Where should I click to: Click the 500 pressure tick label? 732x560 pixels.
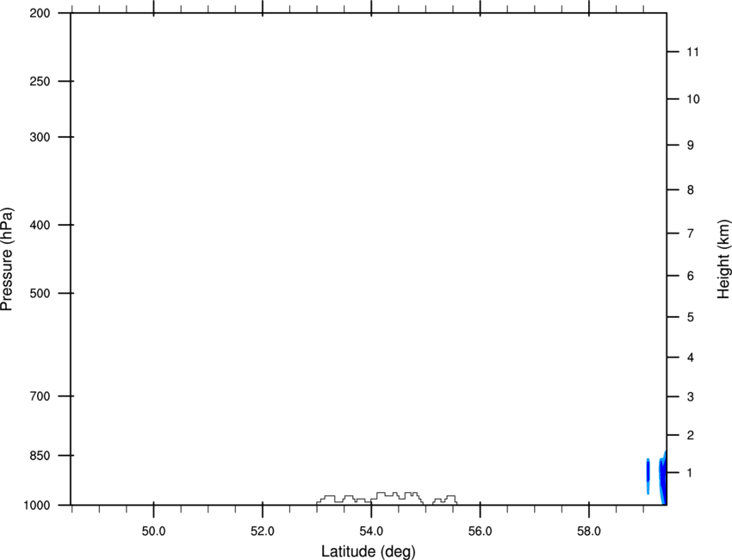[x=40, y=293]
